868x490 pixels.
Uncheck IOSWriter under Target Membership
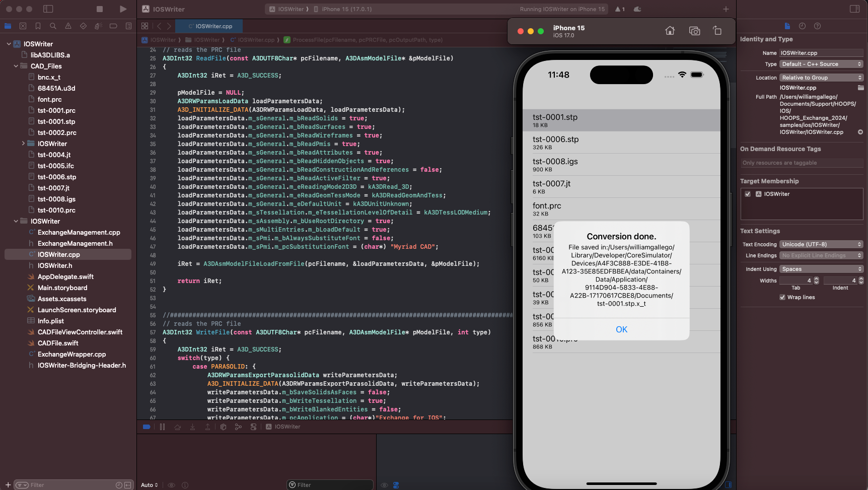[x=748, y=194]
